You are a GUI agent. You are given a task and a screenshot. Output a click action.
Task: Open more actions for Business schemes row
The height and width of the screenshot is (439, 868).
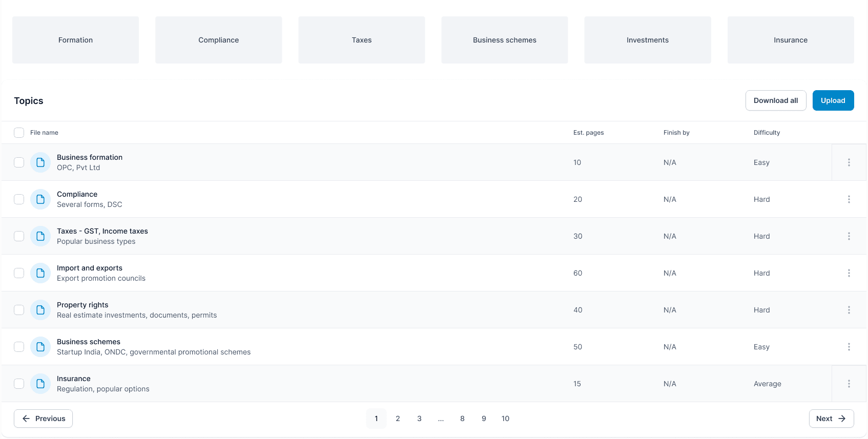[849, 347]
